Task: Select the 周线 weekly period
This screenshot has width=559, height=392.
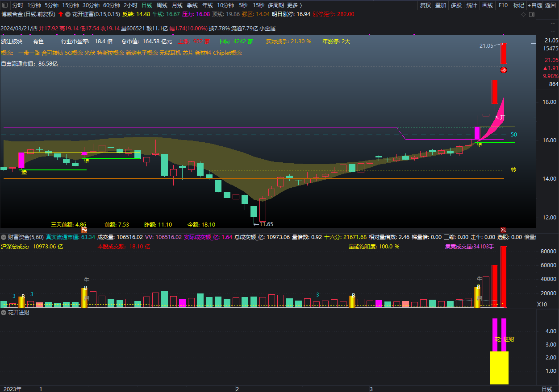Action: (x=162, y=5)
